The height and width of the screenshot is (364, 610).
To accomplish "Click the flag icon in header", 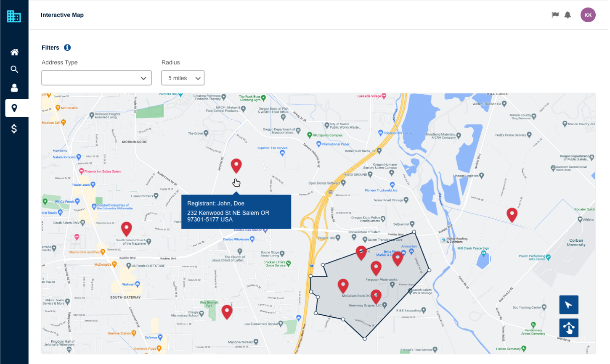I will click(555, 15).
